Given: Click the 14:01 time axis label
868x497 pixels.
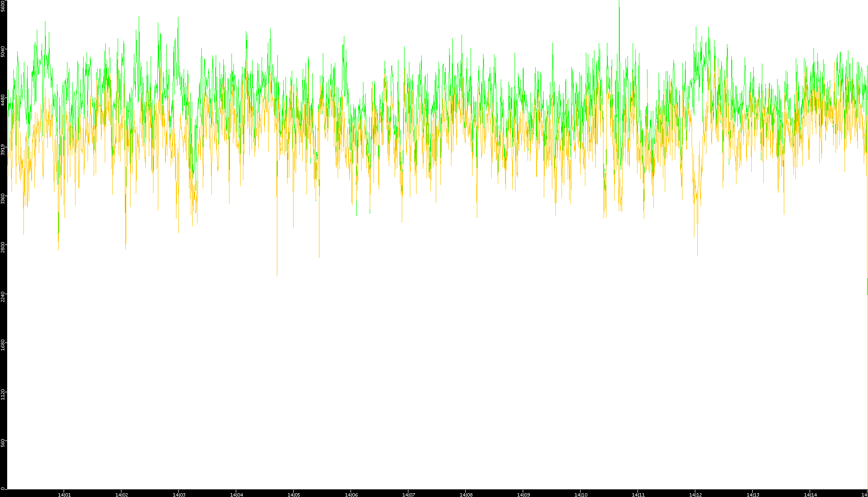Looking at the screenshot, I should [x=64, y=495].
